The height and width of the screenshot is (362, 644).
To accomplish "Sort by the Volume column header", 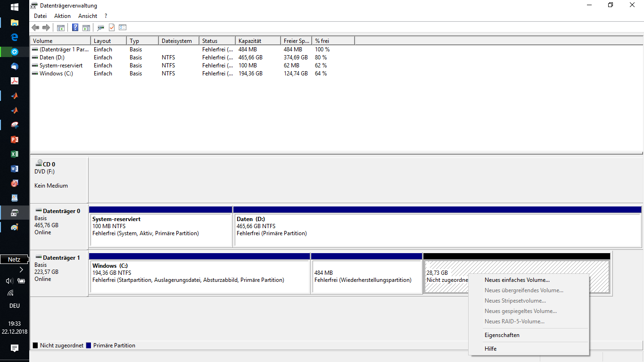I will [x=60, y=41].
